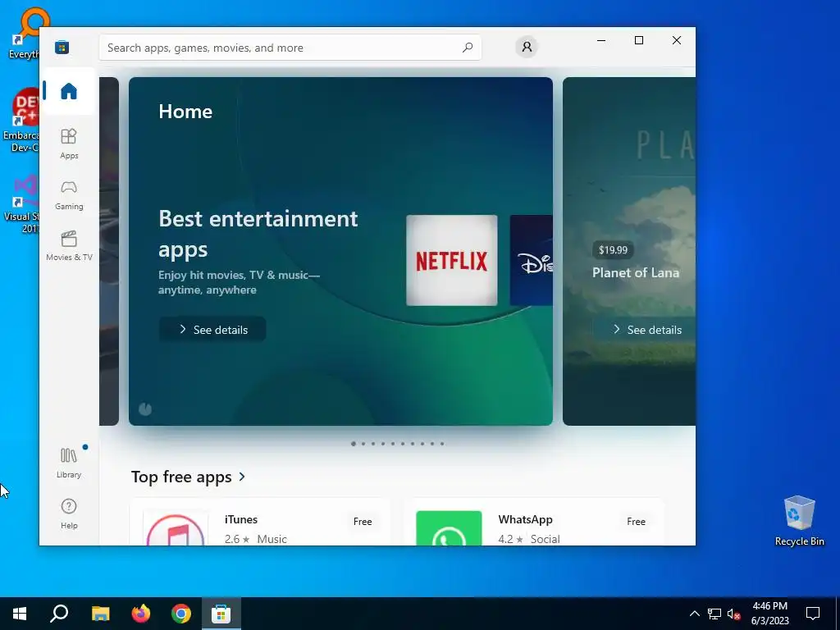Open the Top free apps heading
Viewport: 840px width, 630px height.
[x=181, y=477]
